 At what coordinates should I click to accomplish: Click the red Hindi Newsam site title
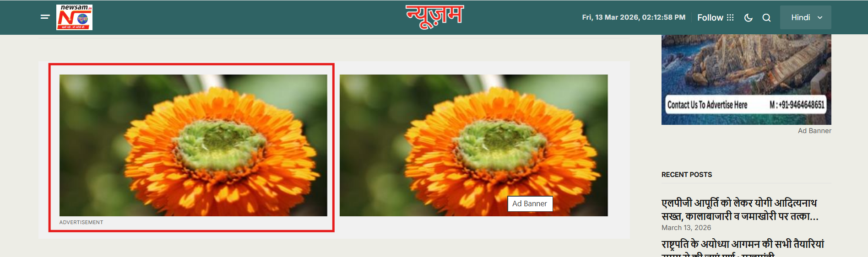(x=434, y=16)
